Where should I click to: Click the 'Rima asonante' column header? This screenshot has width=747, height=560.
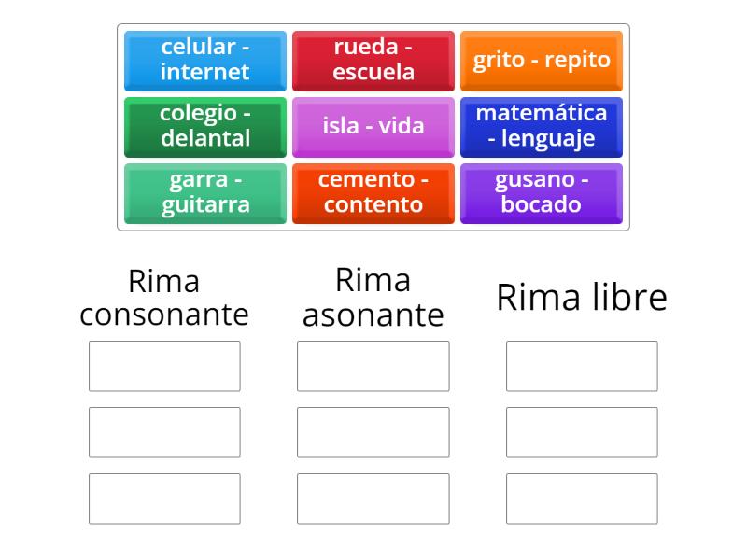point(373,296)
